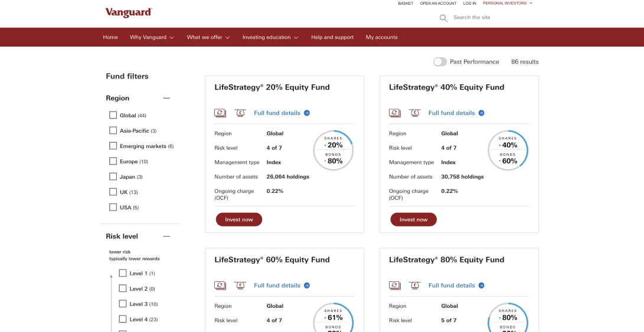Click the search magnifier icon
The height and width of the screenshot is (332, 644).
pyautogui.click(x=443, y=18)
